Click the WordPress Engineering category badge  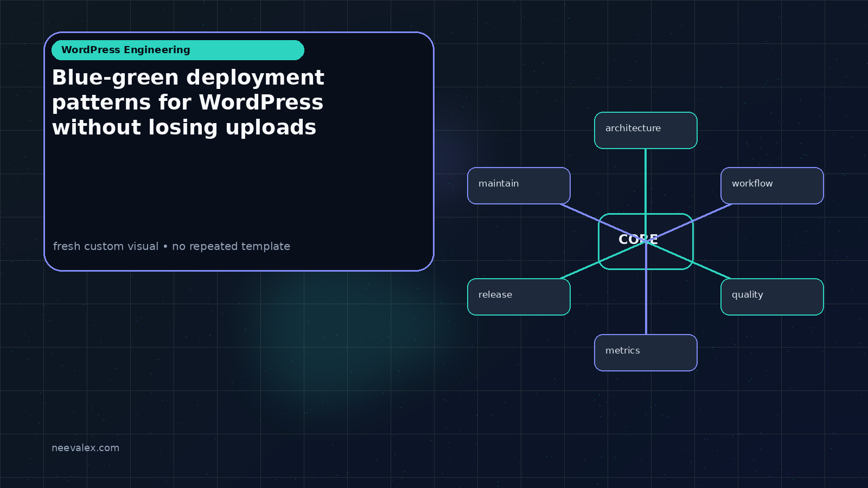[178, 50]
